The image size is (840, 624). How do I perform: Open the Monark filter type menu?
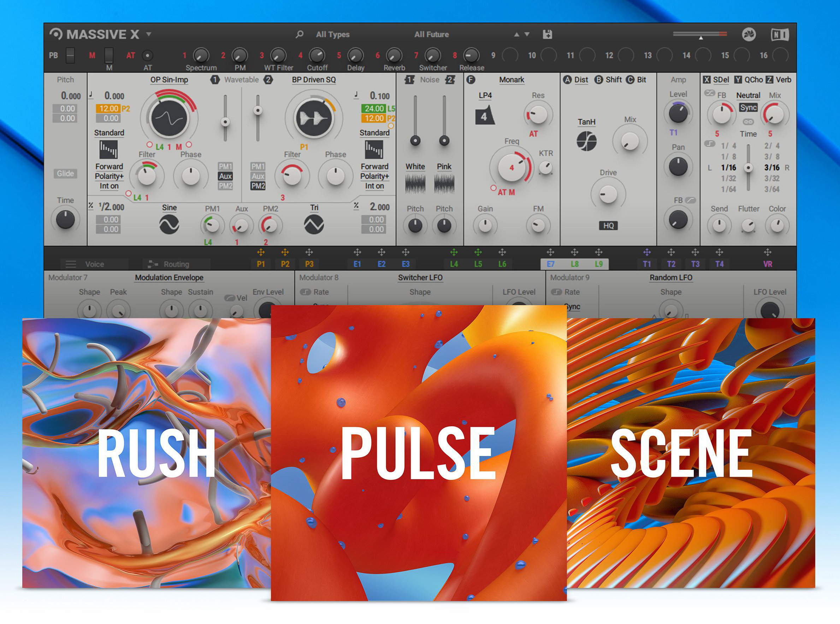pos(511,80)
